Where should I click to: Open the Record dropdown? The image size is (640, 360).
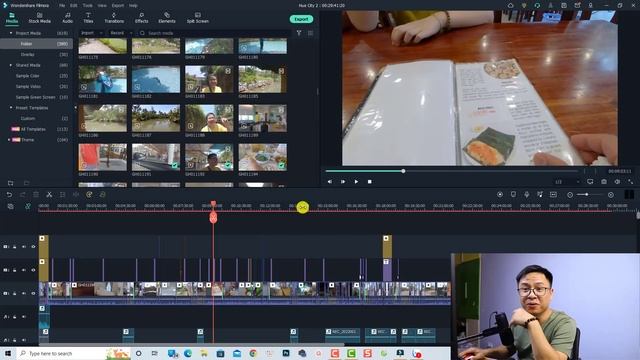pos(121,33)
